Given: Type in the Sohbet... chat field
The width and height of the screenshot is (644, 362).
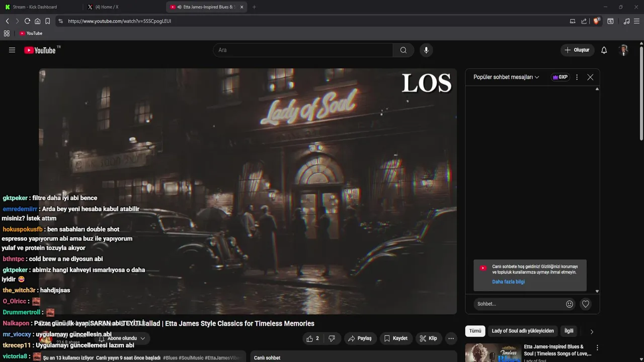Looking at the screenshot, I should click(x=518, y=304).
